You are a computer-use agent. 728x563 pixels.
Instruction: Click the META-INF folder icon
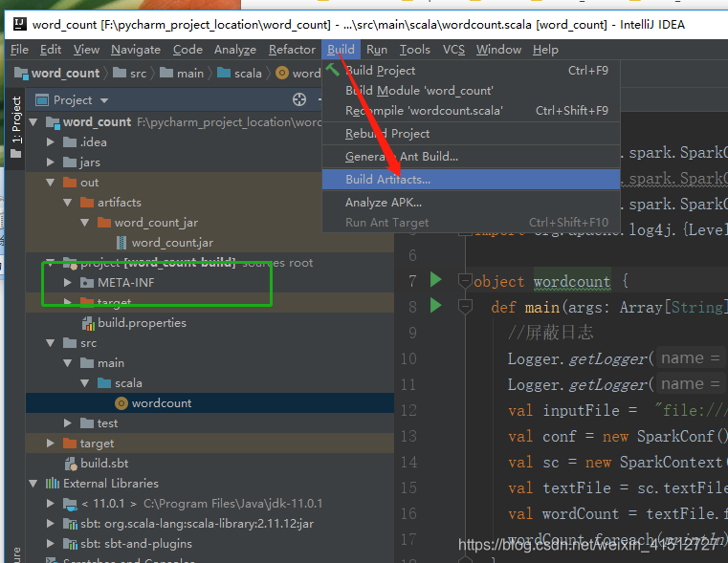click(x=87, y=282)
